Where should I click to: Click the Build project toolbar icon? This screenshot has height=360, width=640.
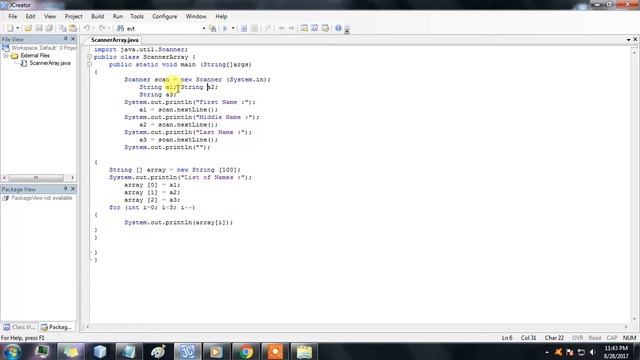[x=244, y=28]
